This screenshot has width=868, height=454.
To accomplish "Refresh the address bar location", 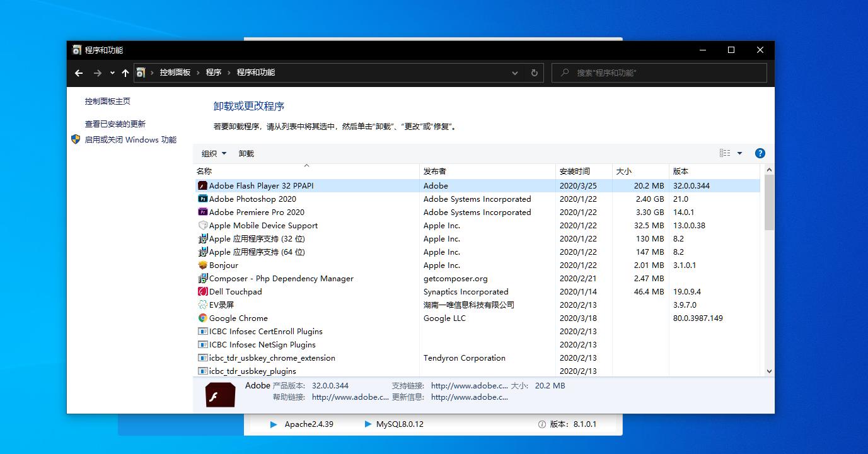I will click(534, 73).
